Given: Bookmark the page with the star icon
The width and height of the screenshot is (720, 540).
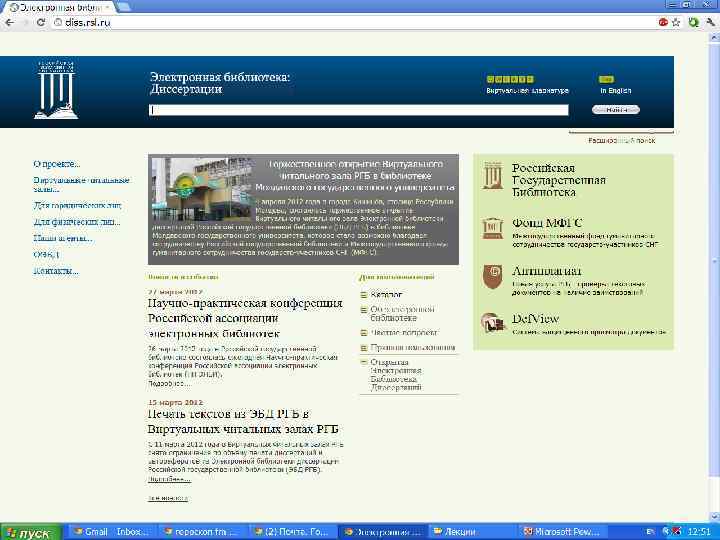Looking at the screenshot, I should [676, 22].
